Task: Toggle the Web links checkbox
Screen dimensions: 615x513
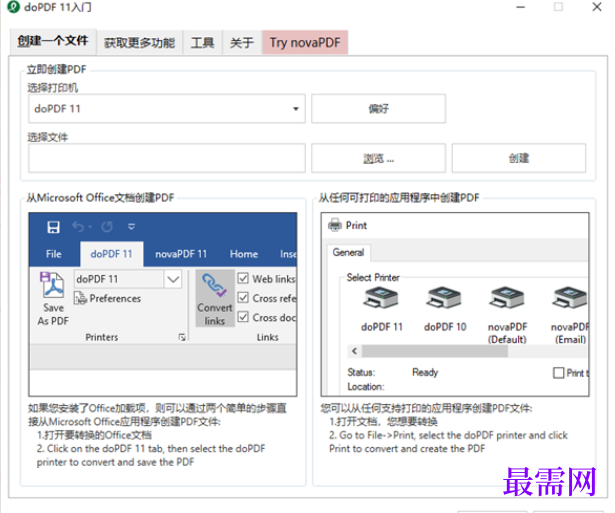Action: pos(243,278)
